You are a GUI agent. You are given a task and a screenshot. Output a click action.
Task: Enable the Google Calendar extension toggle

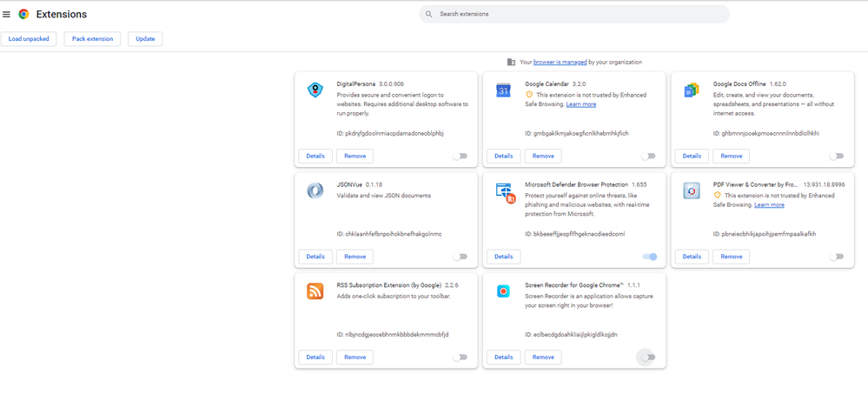click(648, 157)
